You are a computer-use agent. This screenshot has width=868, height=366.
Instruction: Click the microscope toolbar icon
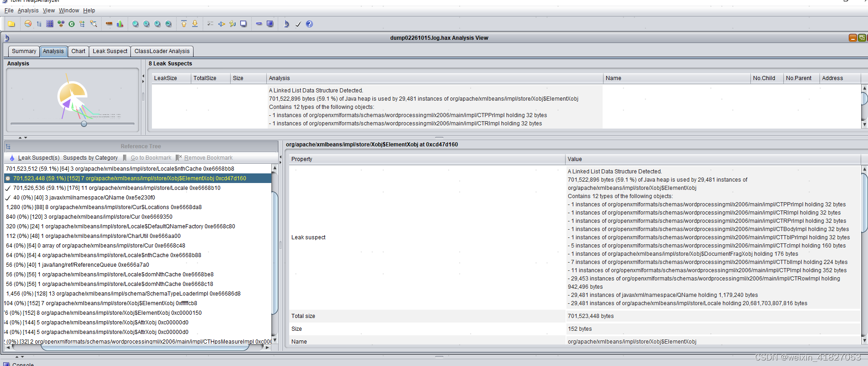click(286, 24)
